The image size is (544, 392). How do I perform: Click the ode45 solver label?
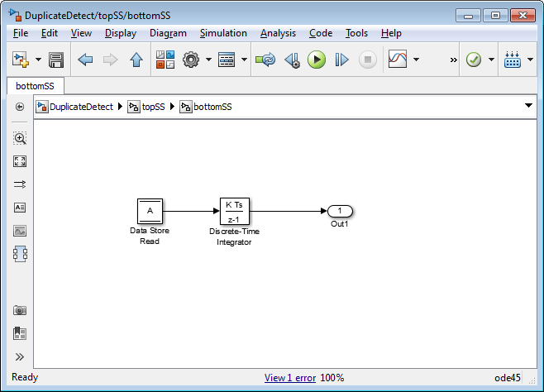tap(508, 378)
